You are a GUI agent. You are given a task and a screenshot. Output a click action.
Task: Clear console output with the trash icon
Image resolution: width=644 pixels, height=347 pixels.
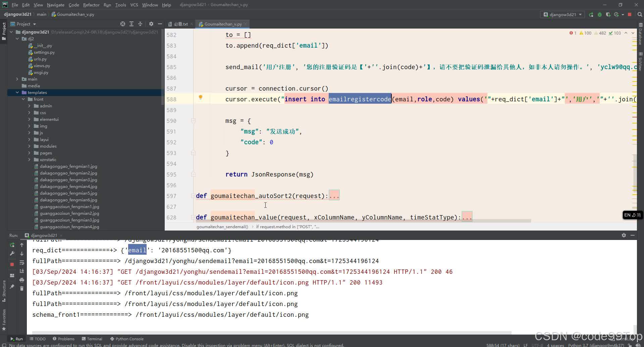pos(22,288)
